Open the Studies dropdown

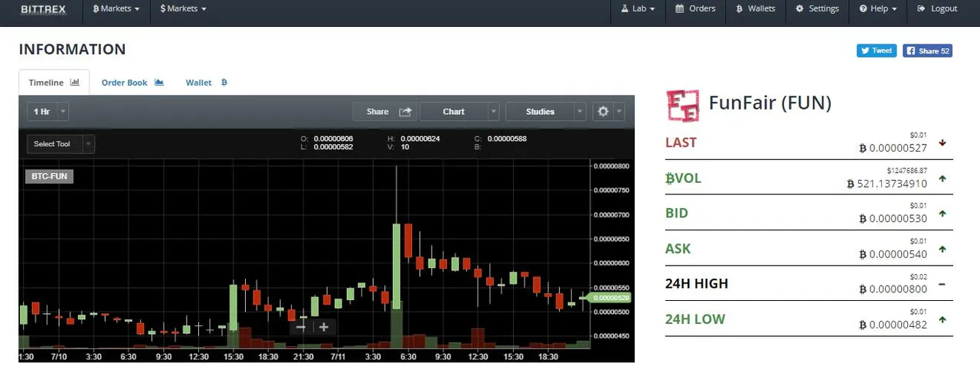click(546, 112)
